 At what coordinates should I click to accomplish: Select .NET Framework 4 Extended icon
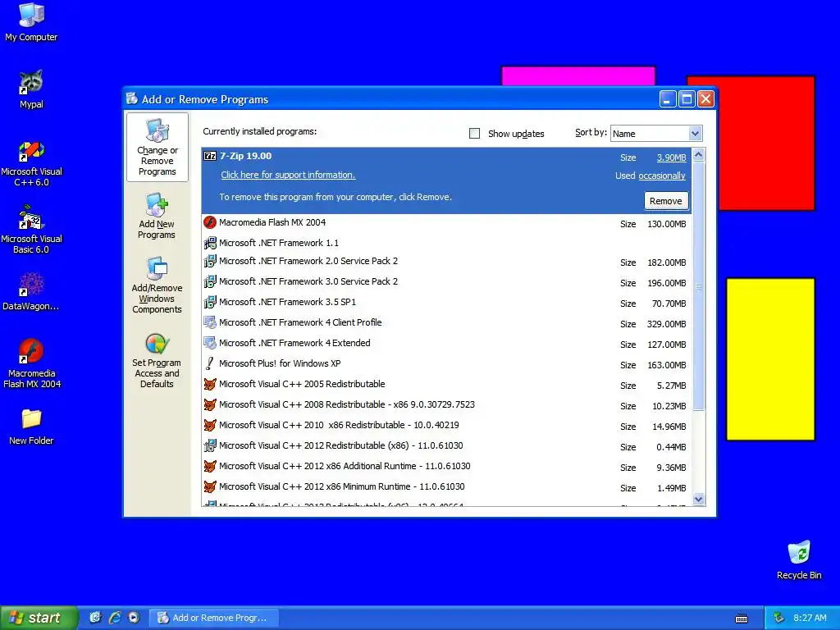[210, 343]
